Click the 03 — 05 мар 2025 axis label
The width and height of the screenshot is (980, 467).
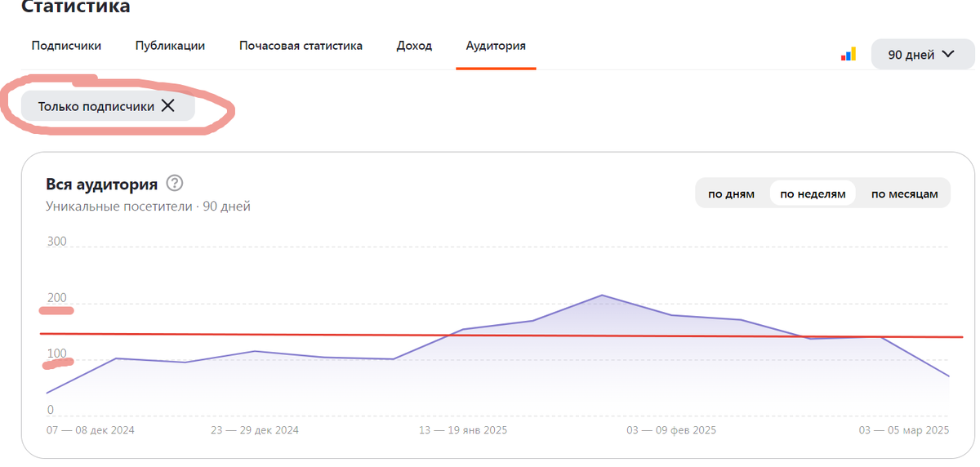tap(904, 430)
